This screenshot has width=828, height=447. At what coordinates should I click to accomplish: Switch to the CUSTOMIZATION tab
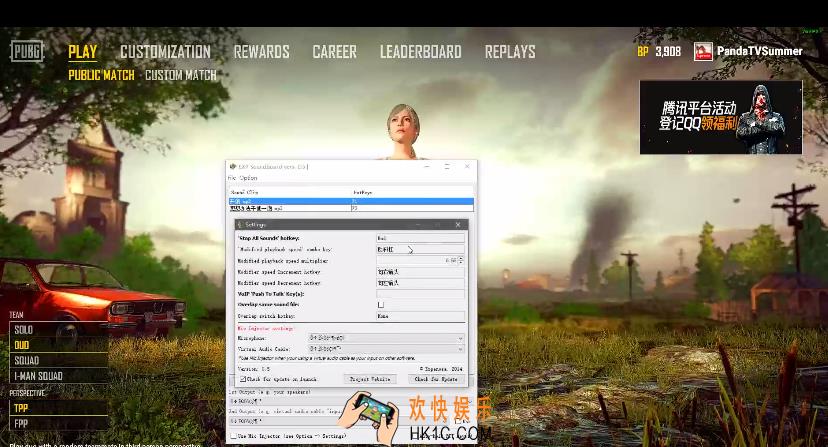[x=165, y=52]
